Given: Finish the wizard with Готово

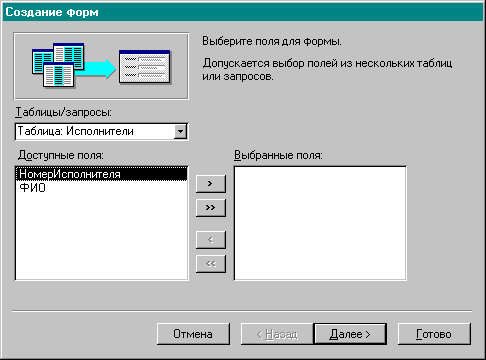Looking at the screenshot, I should click(x=434, y=334).
